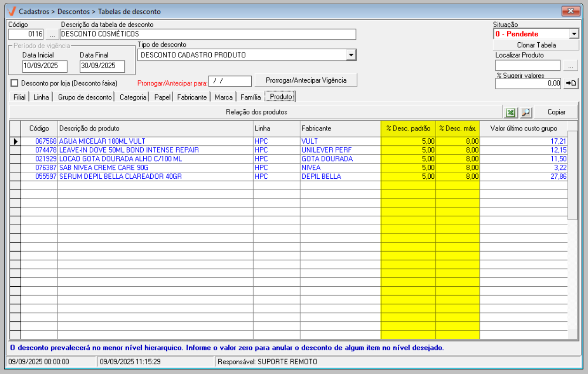
Task: Apply suggested values arrow button
Action: click(571, 83)
